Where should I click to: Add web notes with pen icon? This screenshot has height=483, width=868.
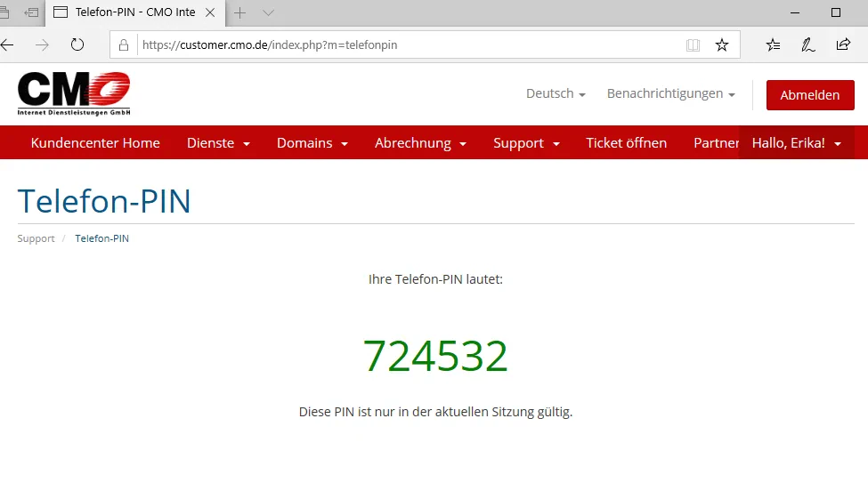pos(808,44)
